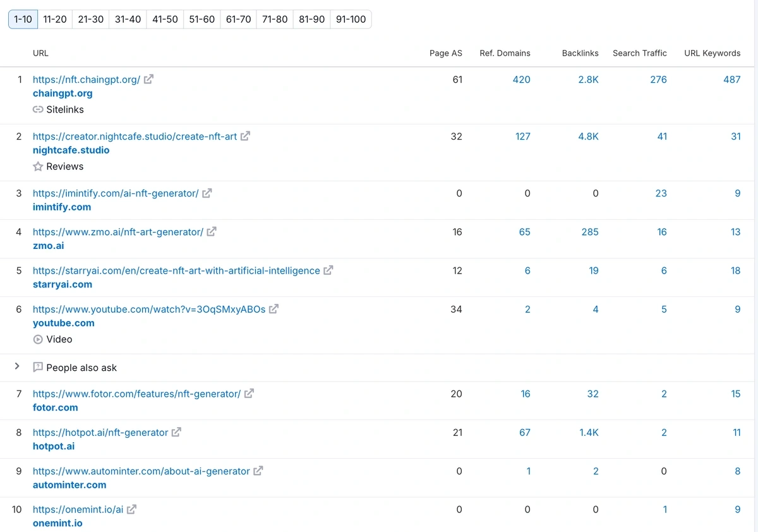Screen dimensions: 758x532
Task: Open 15 URL keywords for fotor.com
Action: [736, 394]
